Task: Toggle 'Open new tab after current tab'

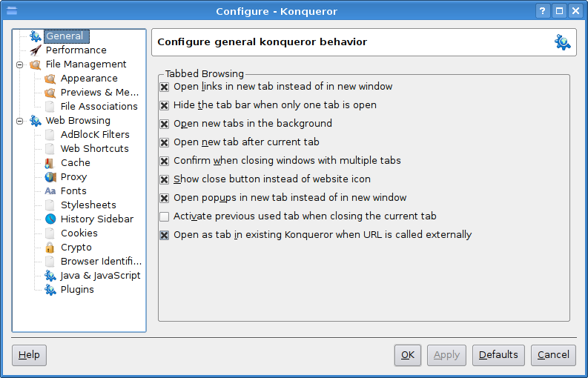Action: (165, 142)
